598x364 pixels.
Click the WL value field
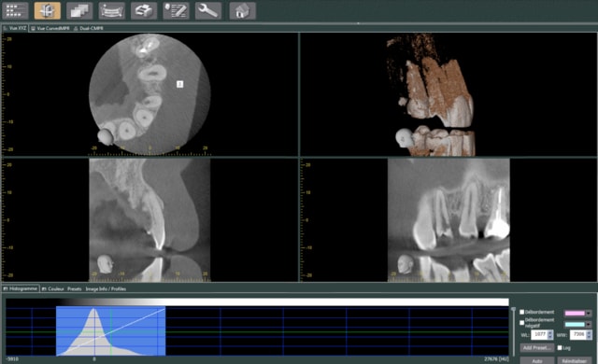point(539,335)
